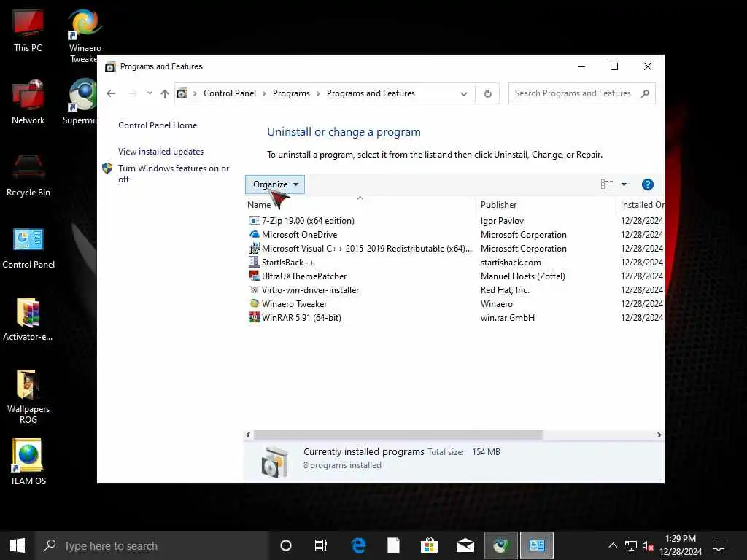Sort by the Installed On column header

pos(640,204)
